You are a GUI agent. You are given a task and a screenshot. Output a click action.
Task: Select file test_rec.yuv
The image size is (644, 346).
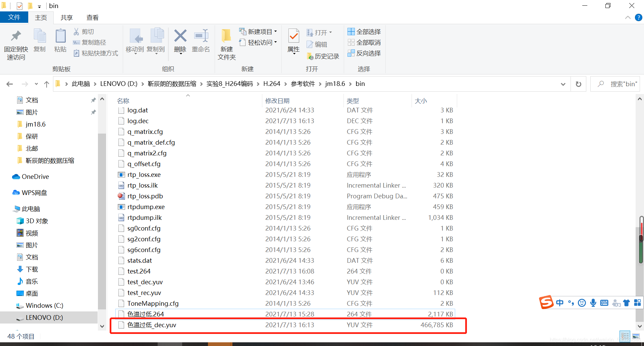144,293
